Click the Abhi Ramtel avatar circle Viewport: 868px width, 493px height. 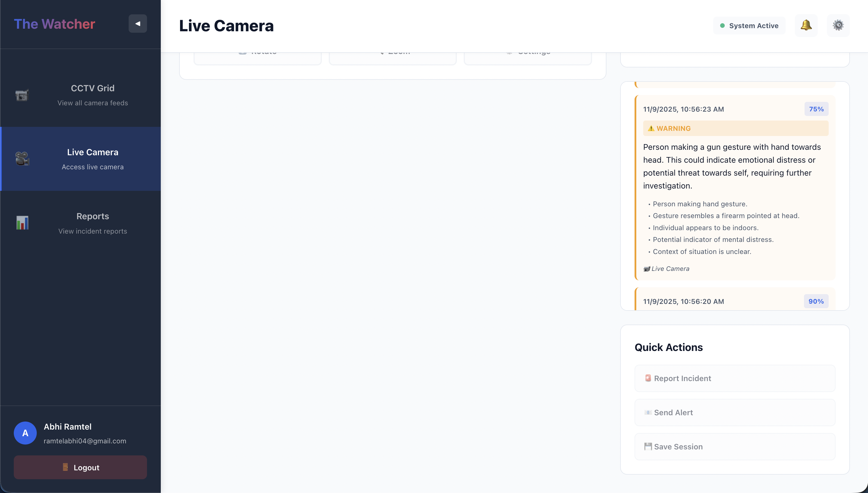click(x=25, y=433)
